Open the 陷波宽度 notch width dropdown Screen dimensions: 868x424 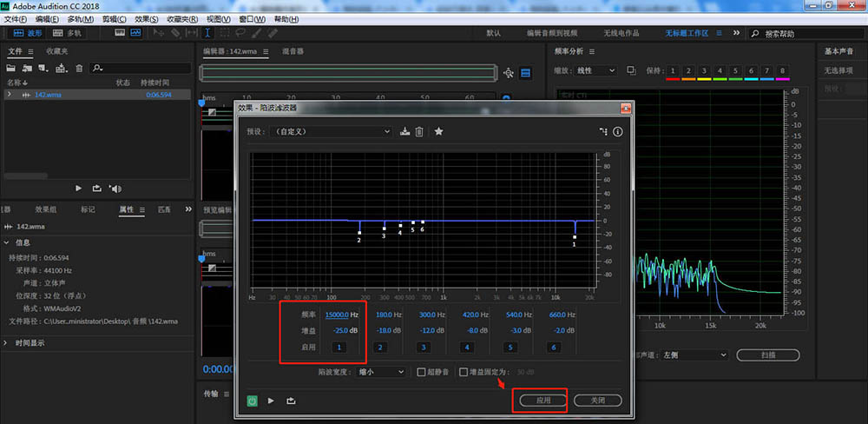[x=381, y=372]
